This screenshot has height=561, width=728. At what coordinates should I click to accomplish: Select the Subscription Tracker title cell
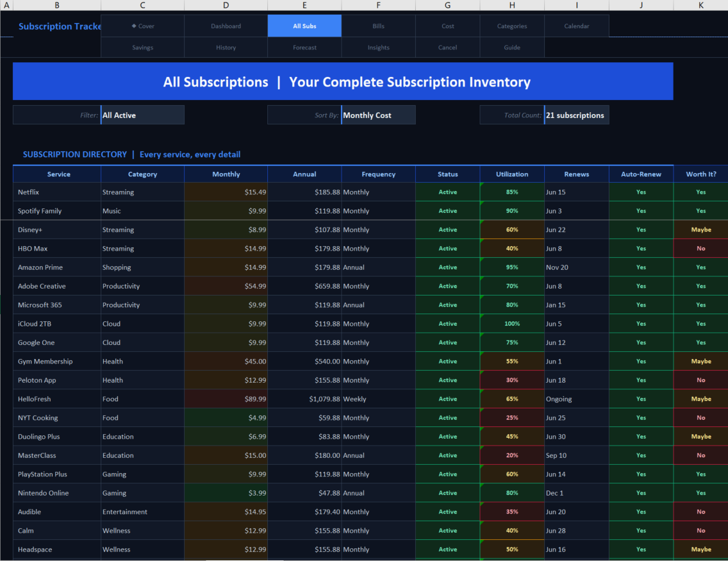pyautogui.click(x=57, y=26)
